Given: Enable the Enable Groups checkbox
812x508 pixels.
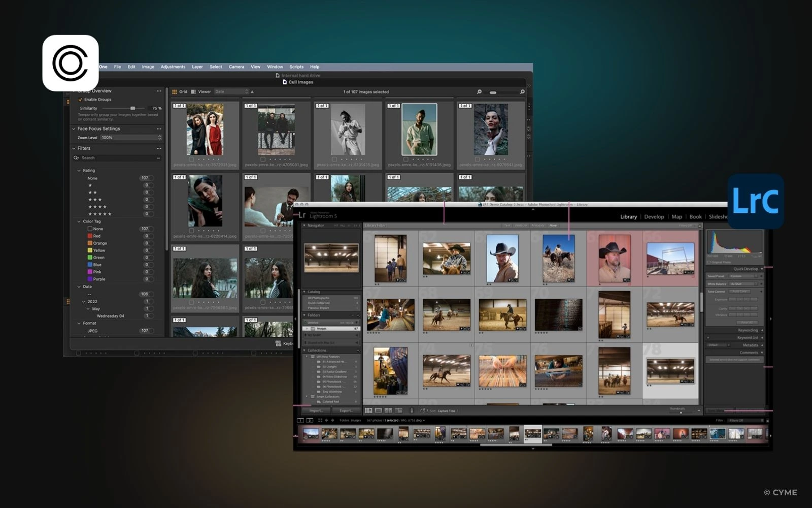Looking at the screenshot, I should pyautogui.click(x=80, y=100).
